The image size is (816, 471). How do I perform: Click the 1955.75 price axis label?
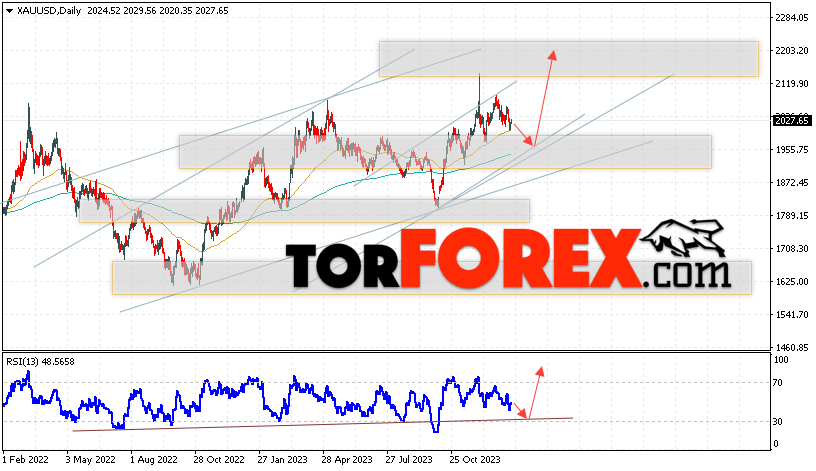(792, 149)
